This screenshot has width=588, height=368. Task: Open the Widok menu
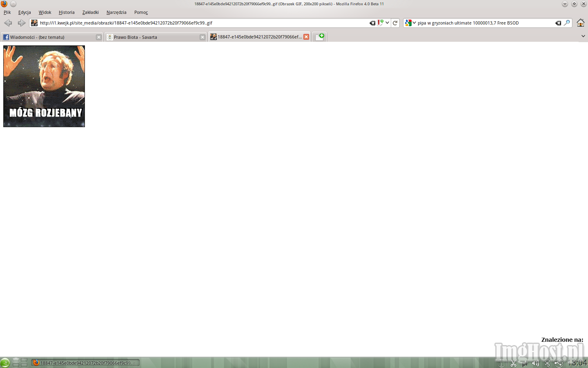[x=45, y=12]
